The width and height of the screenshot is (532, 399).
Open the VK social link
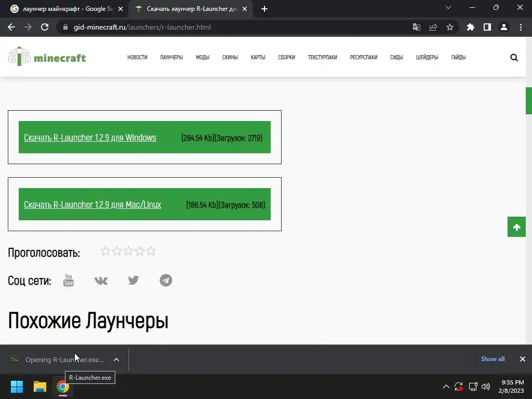pyautogui.click(x=101, y=281)
